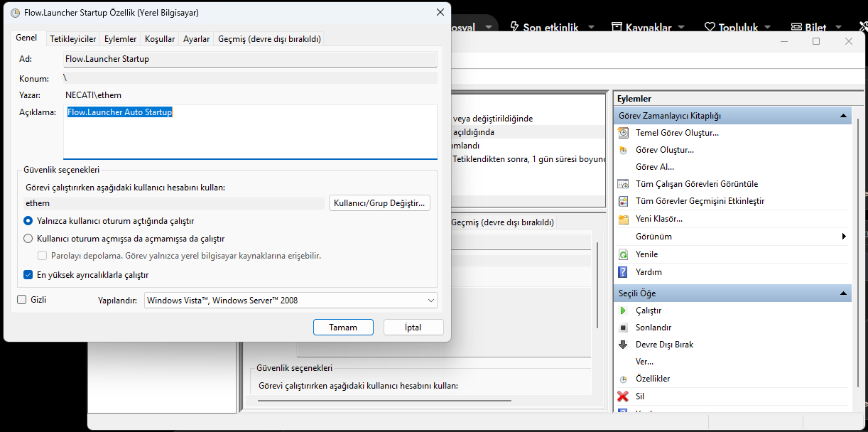
Task: Click the Tamam button
Action: [344, 328]
